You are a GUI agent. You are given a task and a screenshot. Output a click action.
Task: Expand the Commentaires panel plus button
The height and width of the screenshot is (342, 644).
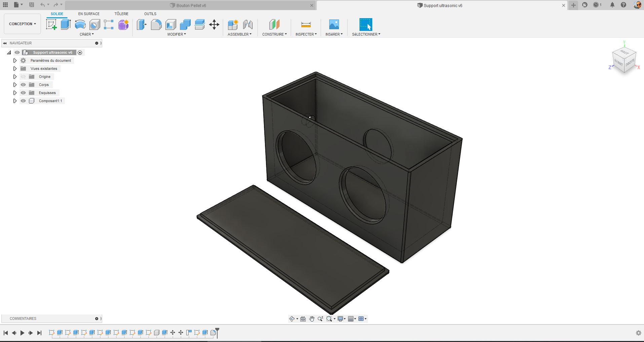[x=97, y=318]
